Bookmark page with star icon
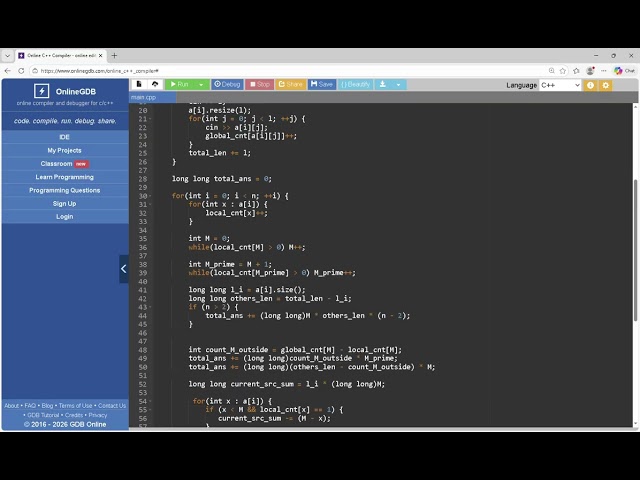Image resolution: width=640 pixels, height=480 pixels. click(563, 71)
